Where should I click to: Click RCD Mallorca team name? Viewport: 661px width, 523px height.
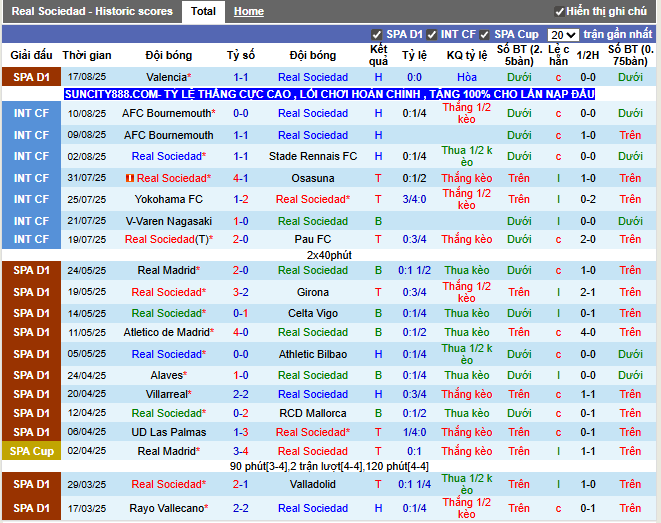coord(313,413)
